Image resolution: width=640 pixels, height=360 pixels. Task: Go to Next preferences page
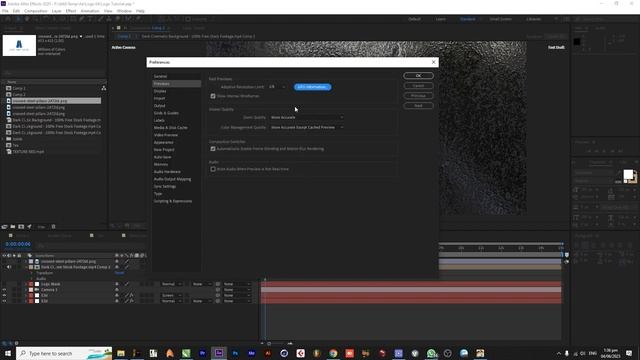point(418,106)
